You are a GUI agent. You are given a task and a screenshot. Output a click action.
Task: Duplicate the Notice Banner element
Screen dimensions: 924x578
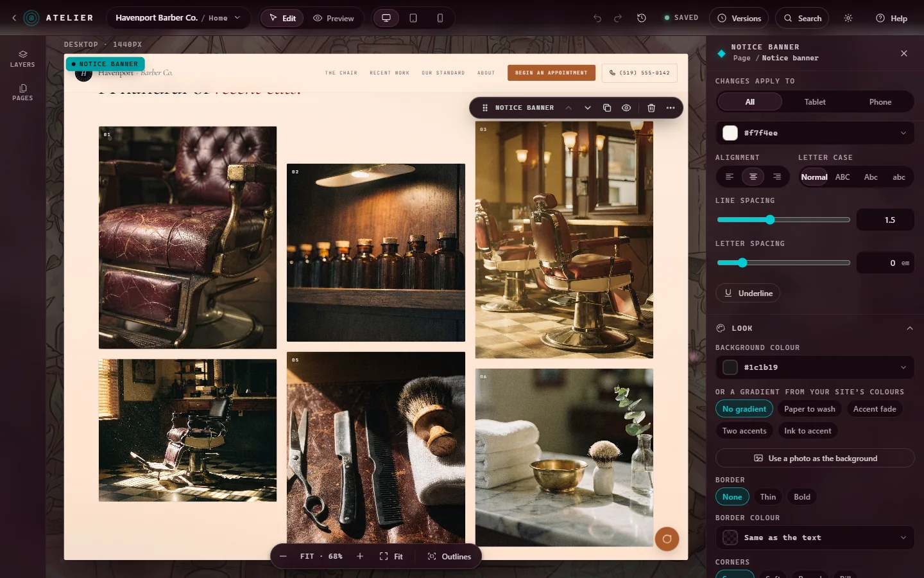(x=607, y=108)
